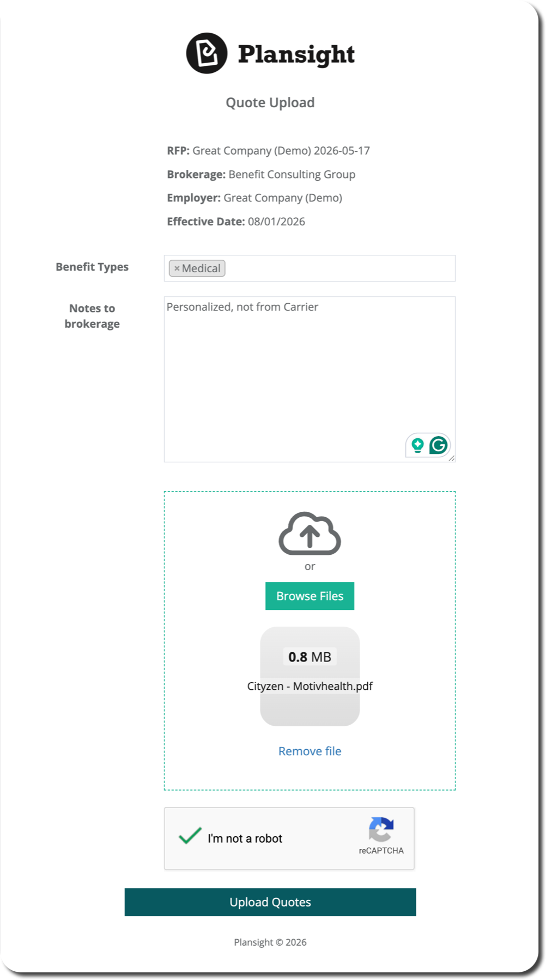546x980 pixels.
Task: Click the reCAPTCHA logo icon
Action: 381,829
